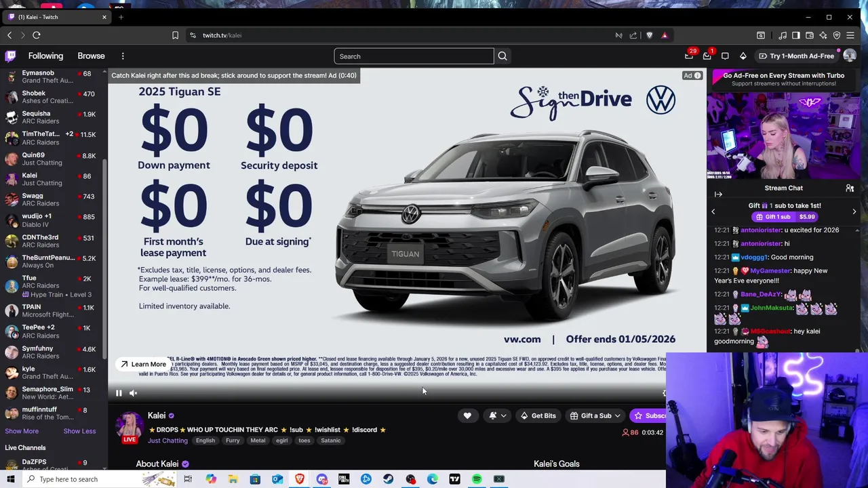
Task: Open Brave Rewards triangle icon
Action: click(x=665, y=35)
